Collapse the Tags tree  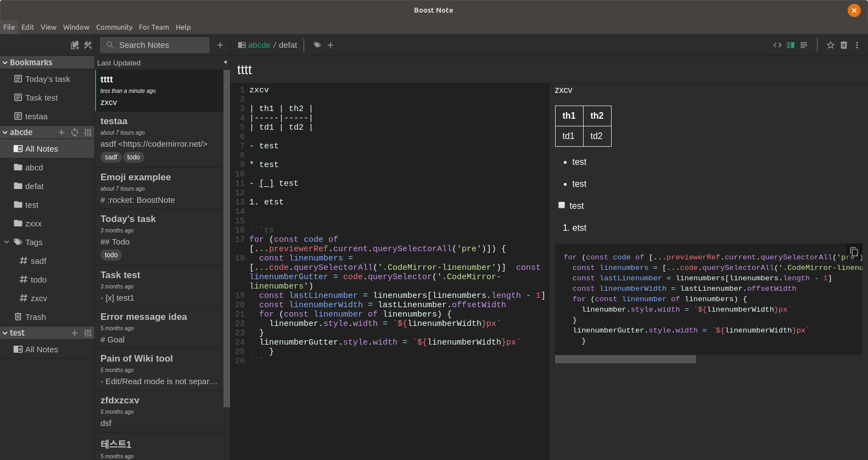(x=7, y=242)
